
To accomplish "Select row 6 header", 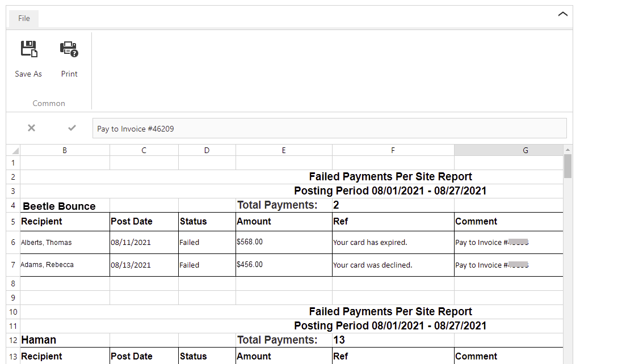I will coord(13,242).
